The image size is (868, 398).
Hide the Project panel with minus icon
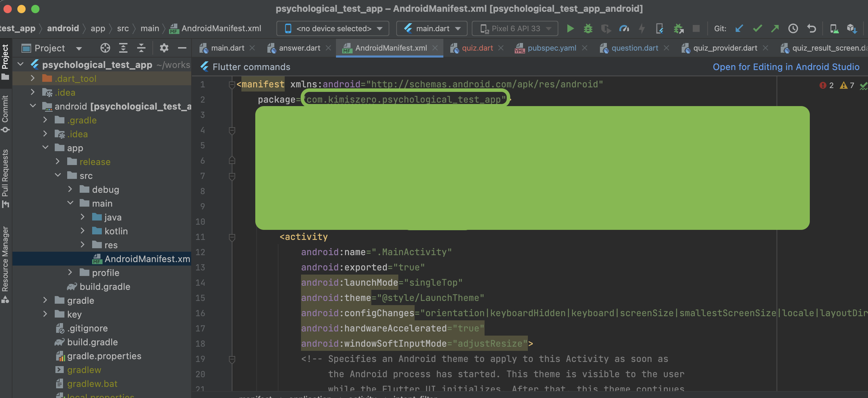182,48
